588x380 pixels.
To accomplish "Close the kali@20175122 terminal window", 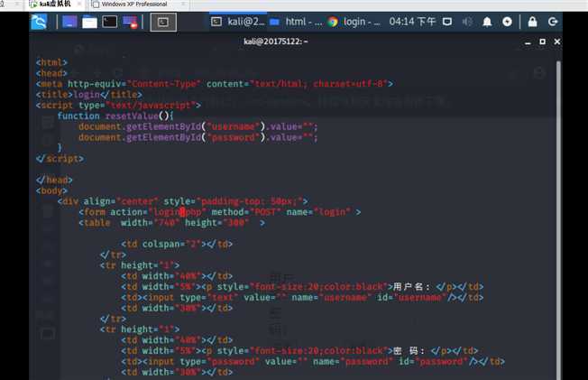I will 556,42.
